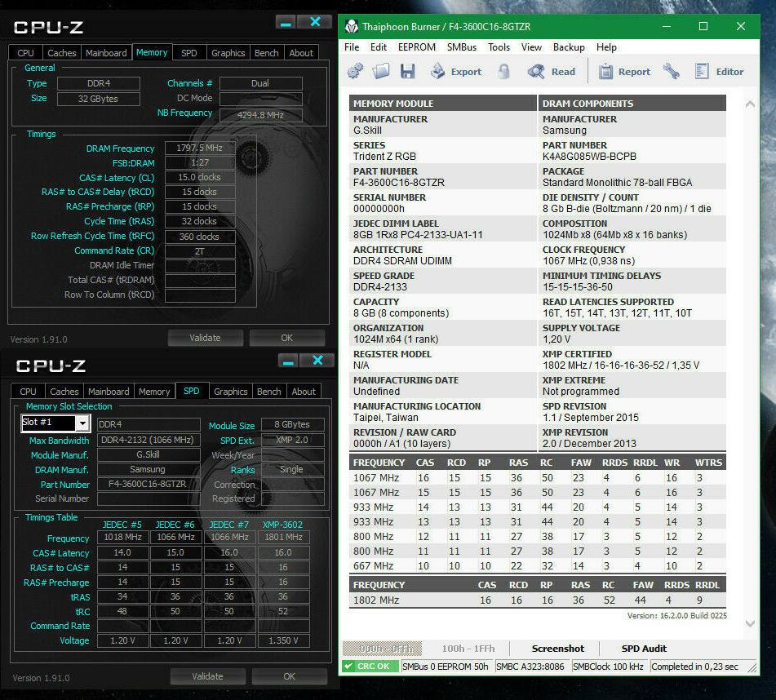Open the Editor toolbar button
Screen dimensions: 776x700
click(x=719, y=72)
